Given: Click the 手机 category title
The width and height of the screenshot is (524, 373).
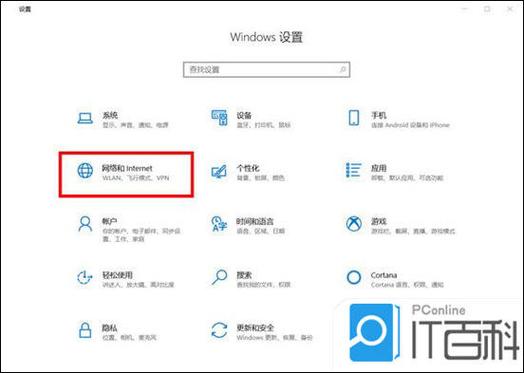Looking at the screenshot, I should tap(379, 115).
